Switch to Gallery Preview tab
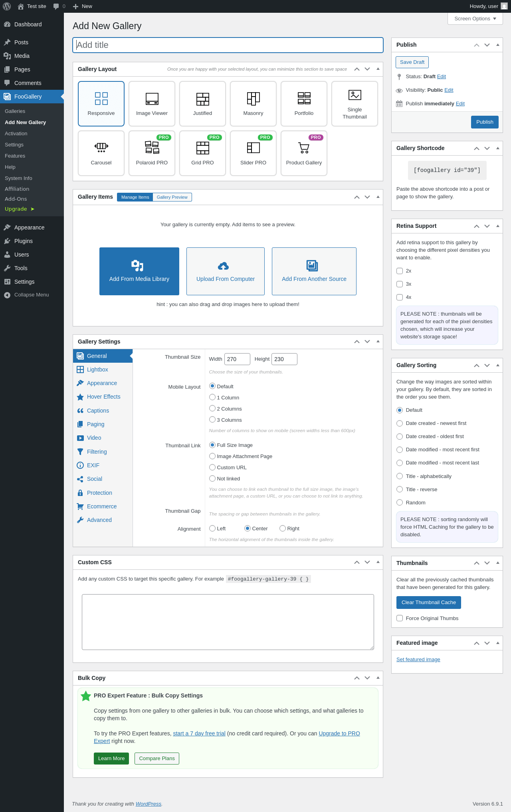Screen dimensions: 511x812 pos(172,197)
